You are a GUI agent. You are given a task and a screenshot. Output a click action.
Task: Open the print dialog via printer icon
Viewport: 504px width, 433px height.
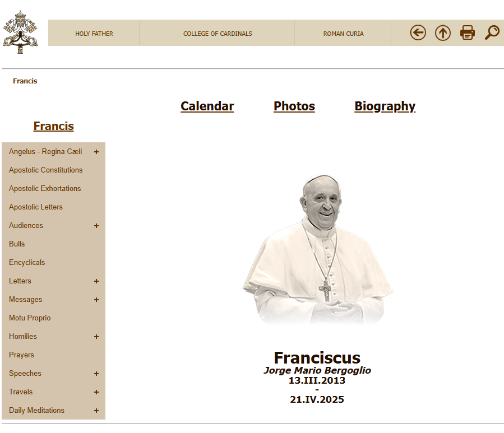pos(467,32)
